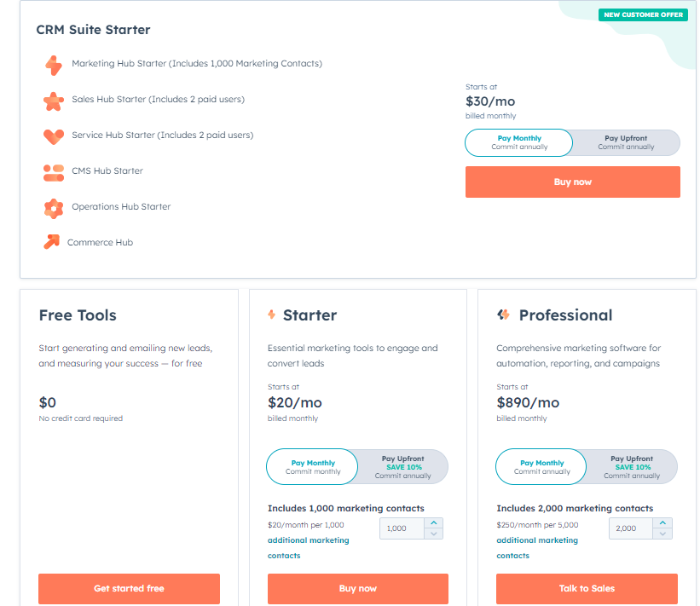700x606 pixels.
Task: Select Pay Upfront for CRM Suite Starter
Action: pos(626,142)
